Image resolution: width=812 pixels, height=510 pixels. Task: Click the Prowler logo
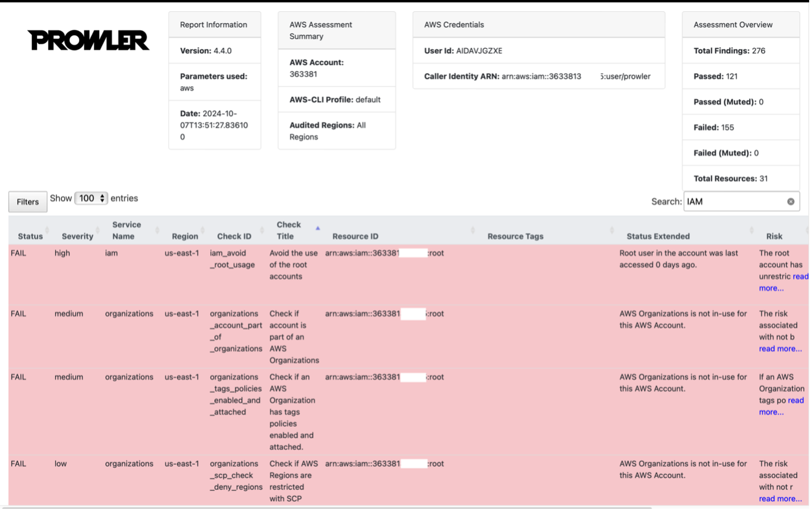click(89, 40)
